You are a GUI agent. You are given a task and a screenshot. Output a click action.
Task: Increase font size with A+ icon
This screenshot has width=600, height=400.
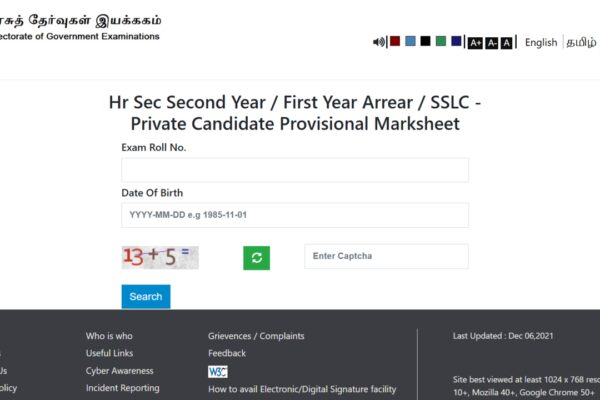[x=475, y=43]
